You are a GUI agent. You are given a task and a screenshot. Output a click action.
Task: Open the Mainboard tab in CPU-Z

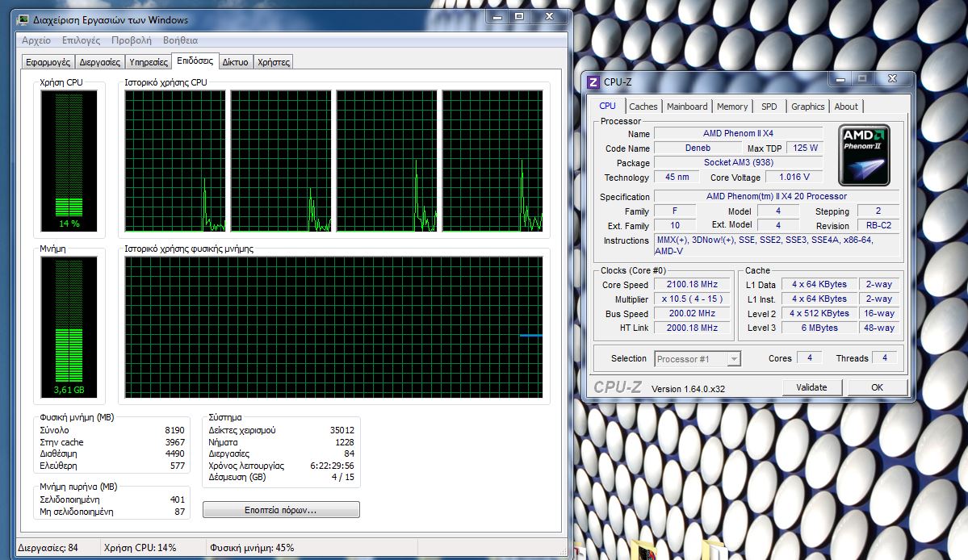(x=687, y=107)
